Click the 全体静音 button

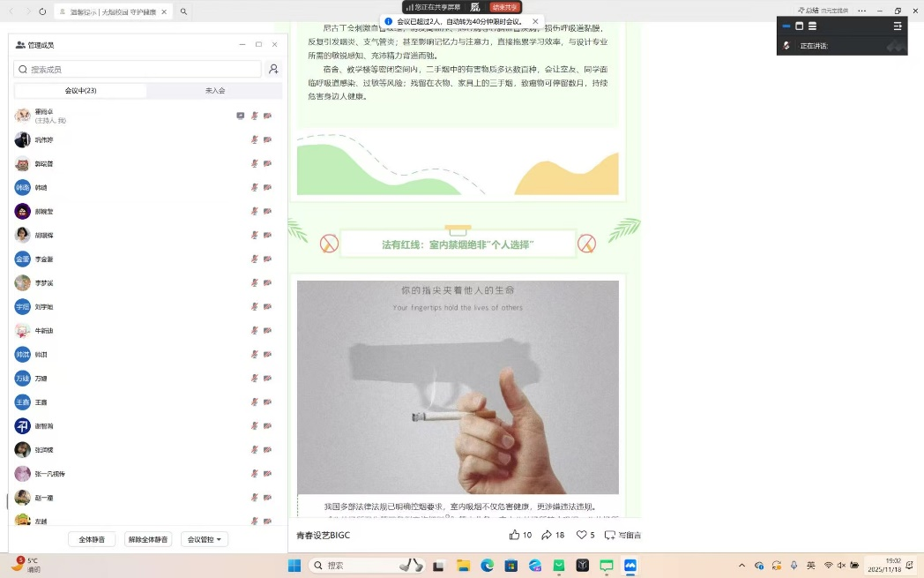(92, 539)
